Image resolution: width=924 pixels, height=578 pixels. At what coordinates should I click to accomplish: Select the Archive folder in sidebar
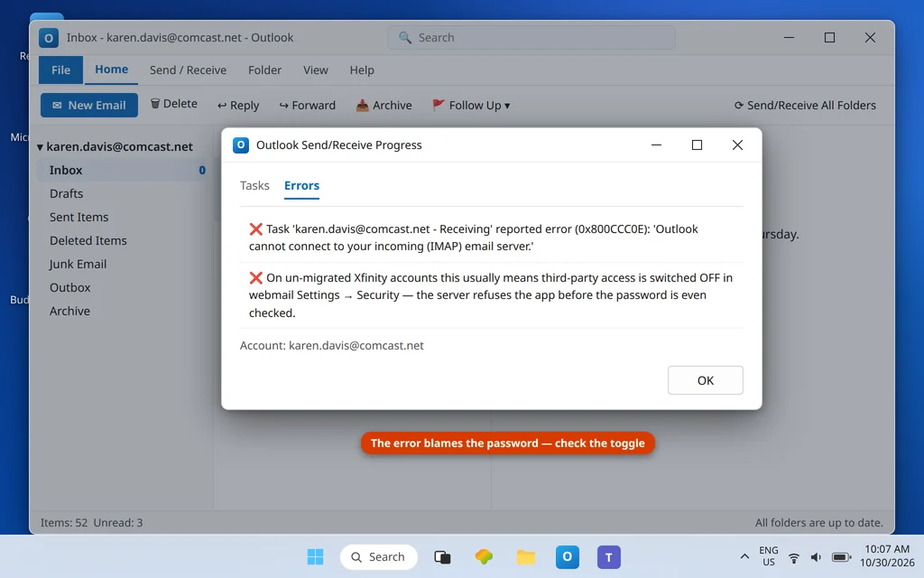pyautogui.click(x=123, y=311)
